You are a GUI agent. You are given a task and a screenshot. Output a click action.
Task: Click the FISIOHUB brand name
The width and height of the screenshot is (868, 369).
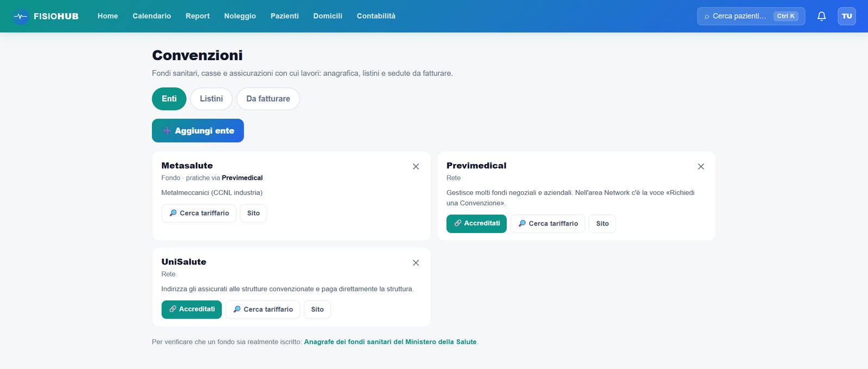56,16
